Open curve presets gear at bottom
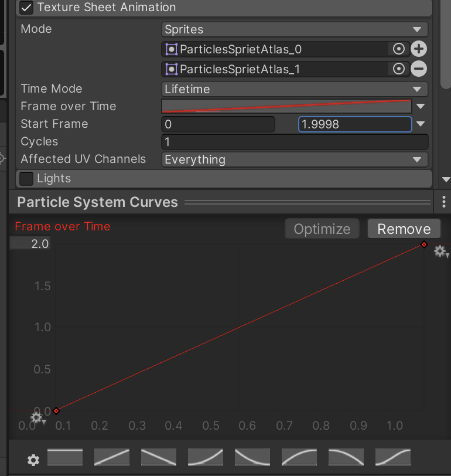This screenshot has width=451, height=476. tap(33, 460)
